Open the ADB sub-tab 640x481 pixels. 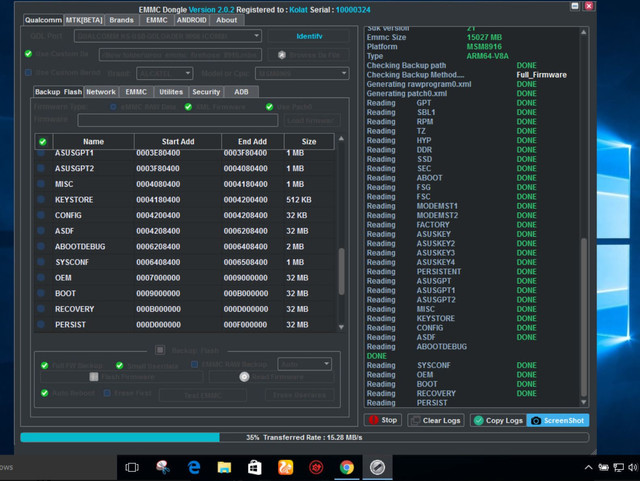click(x=241, y=92)
